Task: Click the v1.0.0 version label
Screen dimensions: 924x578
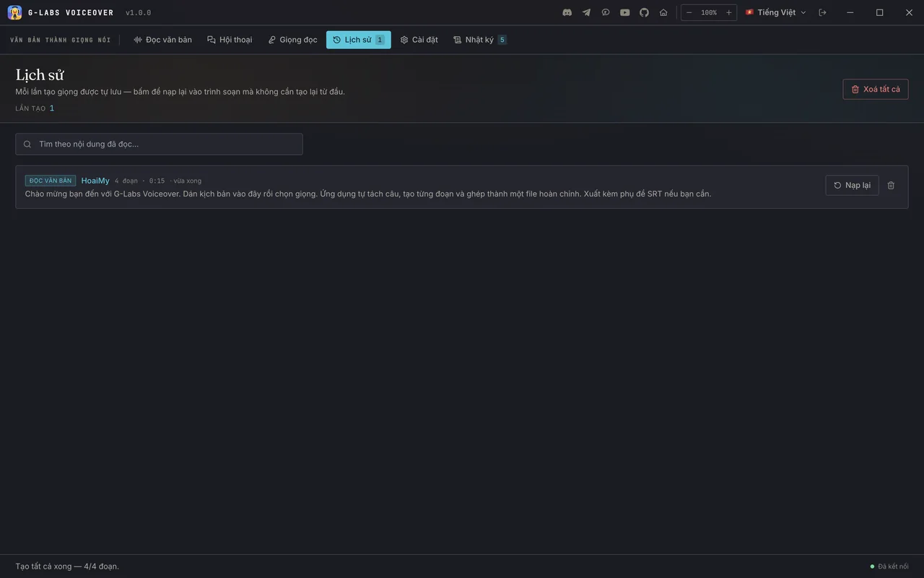Action: tap(138, 13)
